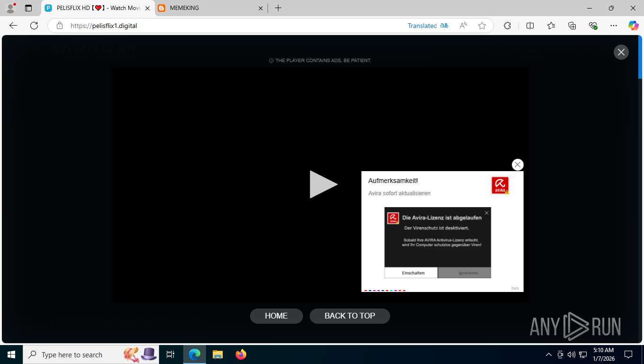Click 'Avira sofort aktualisieren' text
This screenshot has height=364, width=644.
click(399, 193)
